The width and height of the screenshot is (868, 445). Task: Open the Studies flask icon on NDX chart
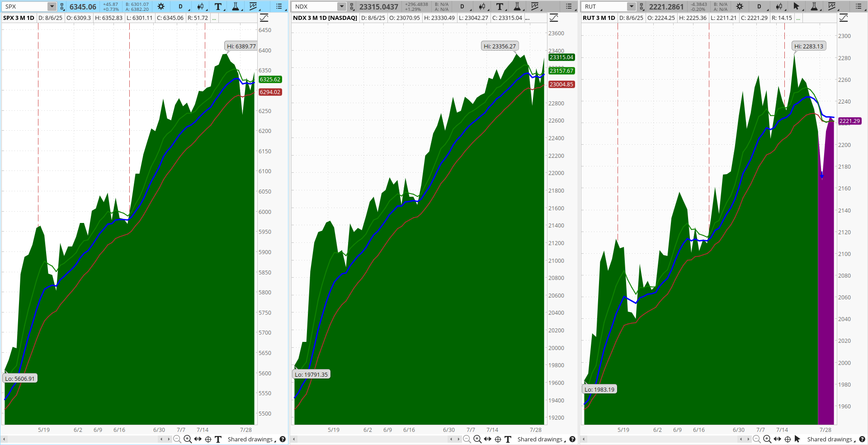(x=517, y=7)
